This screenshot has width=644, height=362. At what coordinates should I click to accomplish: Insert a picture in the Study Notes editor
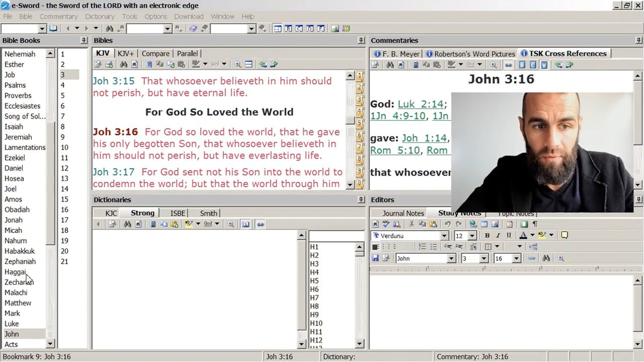[x=495, y=223]
